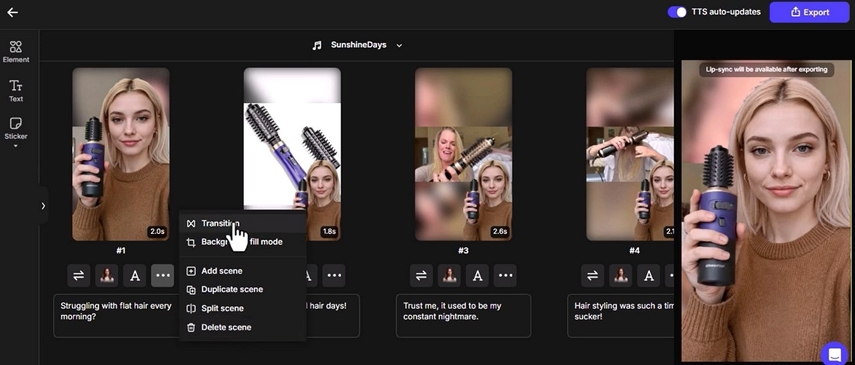This screenshot has height=365, width=855.
Task: Choose Add scene from the menu
Action: click(243, 271)
